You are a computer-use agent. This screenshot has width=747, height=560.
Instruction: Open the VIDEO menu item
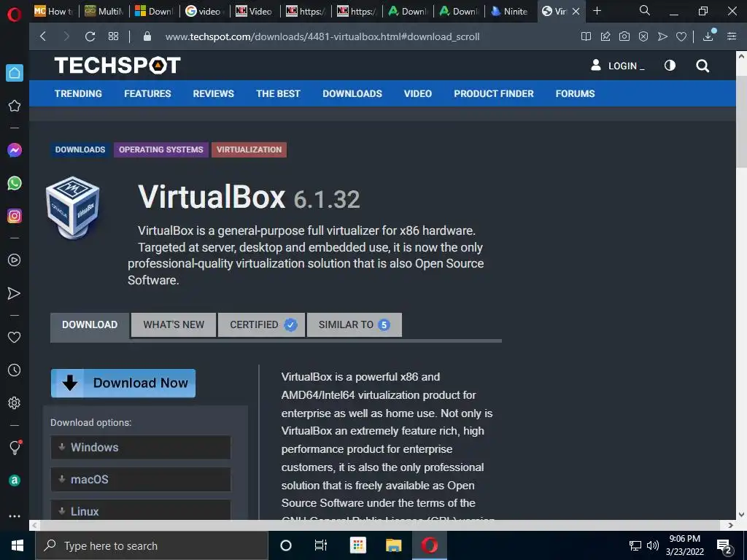[418, 94]
